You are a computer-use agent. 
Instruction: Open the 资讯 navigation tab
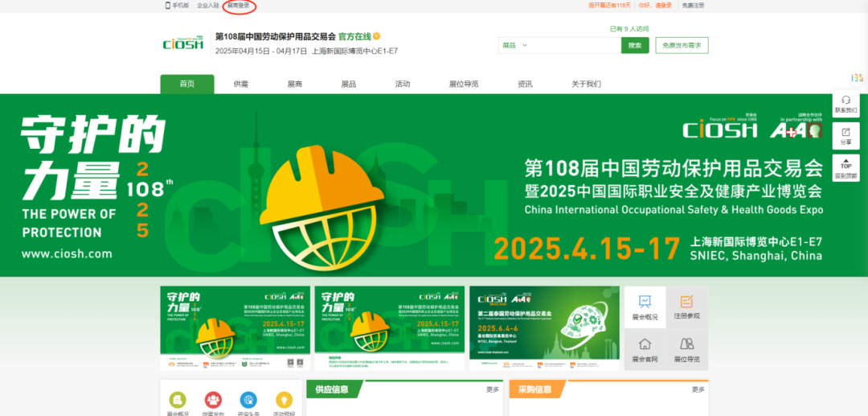pos(525,84)
